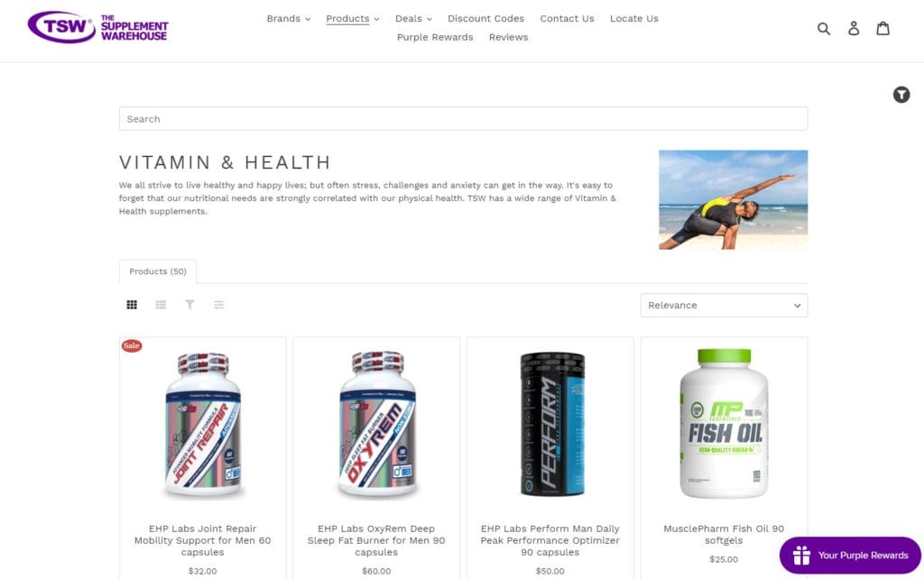Screen dimensions: 924x579
Task: Click inside the product Search field
Action: 463,118
